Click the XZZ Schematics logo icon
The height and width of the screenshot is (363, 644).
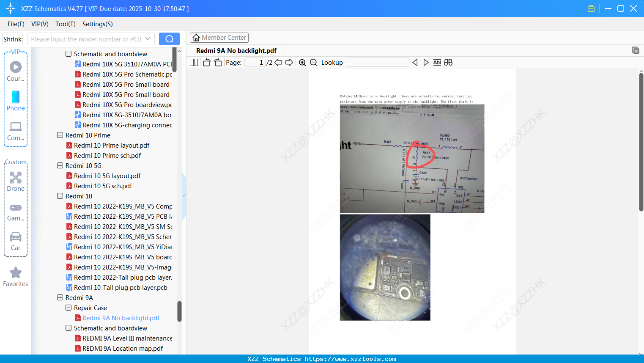[11, 8]
